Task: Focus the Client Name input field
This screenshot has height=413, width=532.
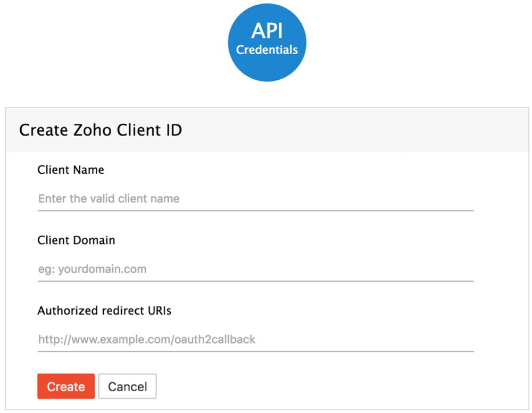Action: [x=319, y=199]
